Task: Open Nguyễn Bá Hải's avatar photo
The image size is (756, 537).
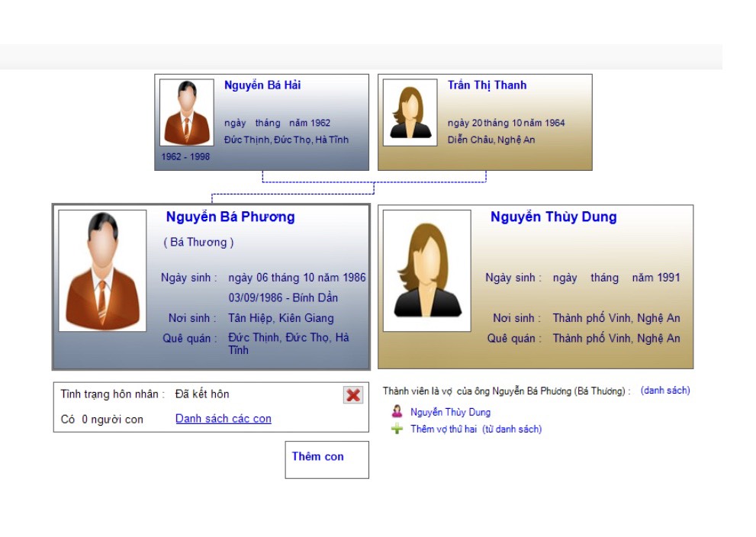Action: [187, 112]
